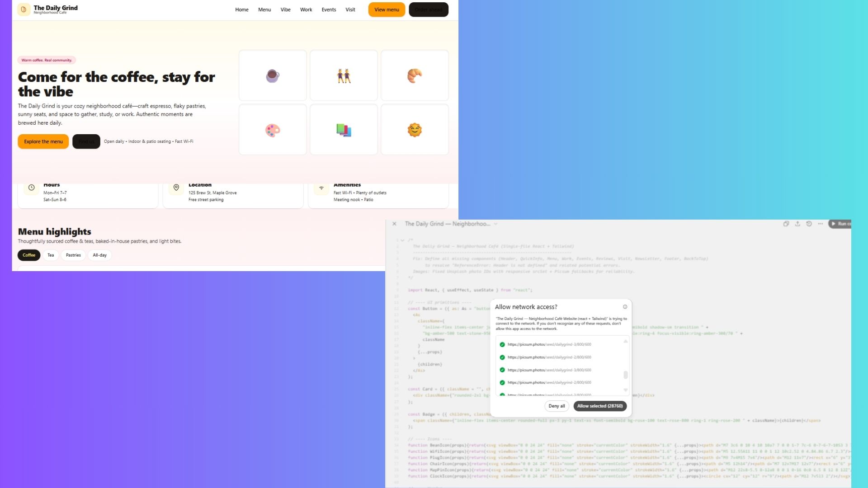
Task: Click the coffee cup emoji tile
Action: (273, 75)
